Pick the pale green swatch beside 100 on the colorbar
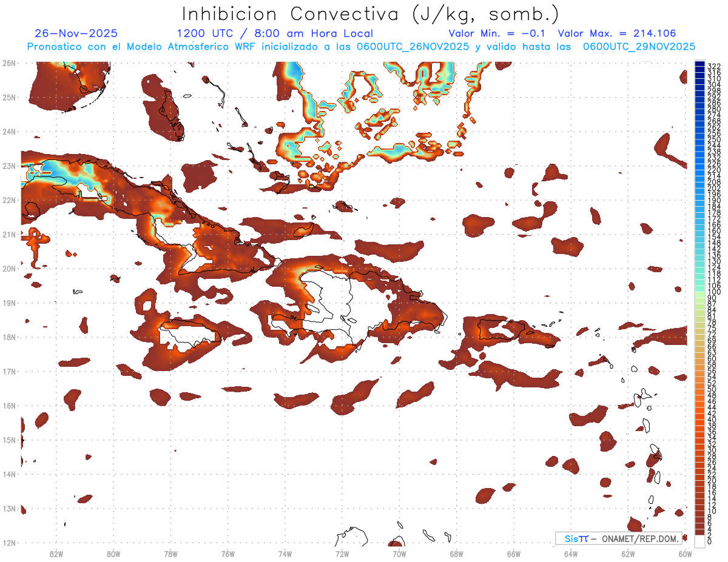 [x=700, y=293]
